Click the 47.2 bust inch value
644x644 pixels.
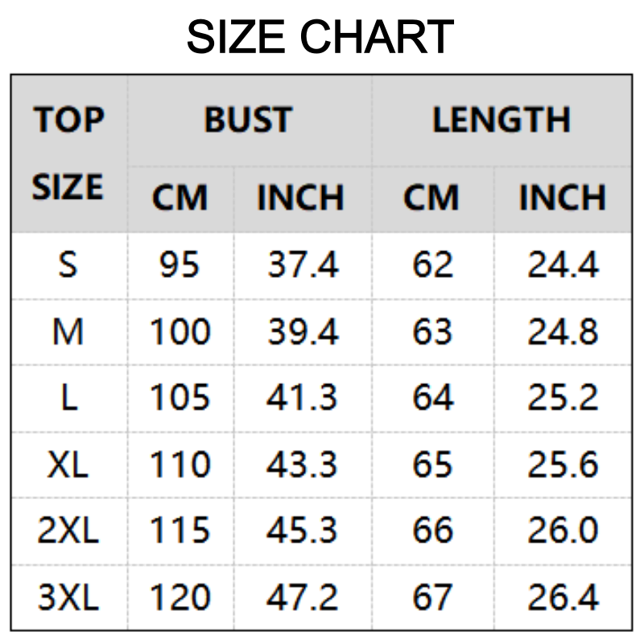pyautogui.click(x=303, y=597)
